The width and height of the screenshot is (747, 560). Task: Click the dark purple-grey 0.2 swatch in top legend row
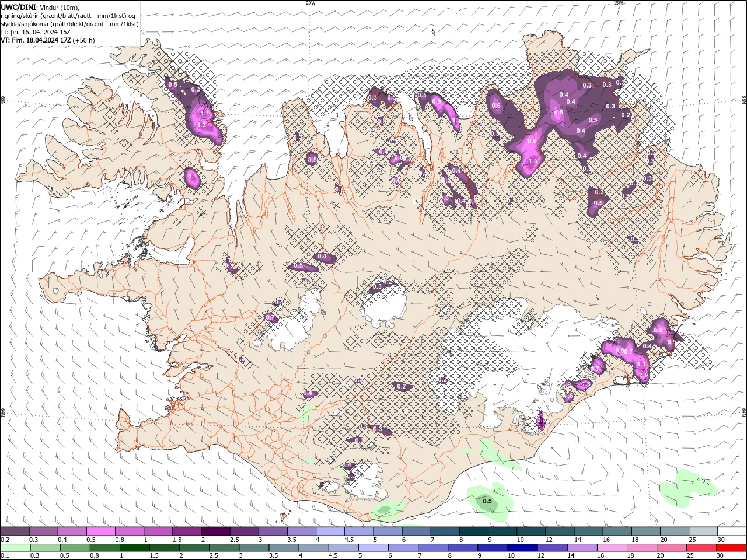[x=15, y=531]
